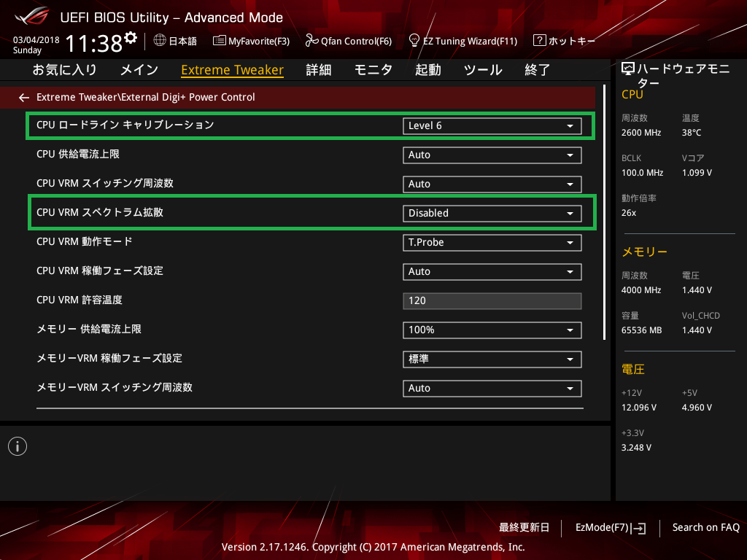The image size is (747, 560).
Task: Launch EZ Tuning Wizard bulb icon
Action: coord(414,41)
